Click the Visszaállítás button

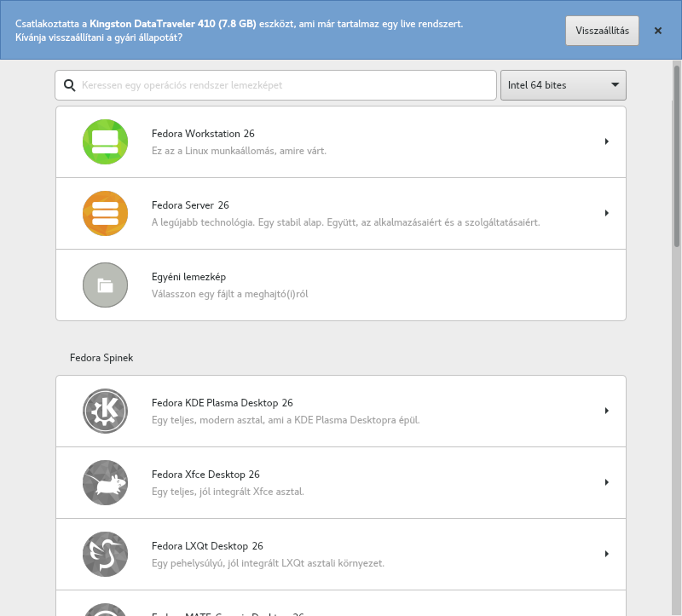[602, 31]
